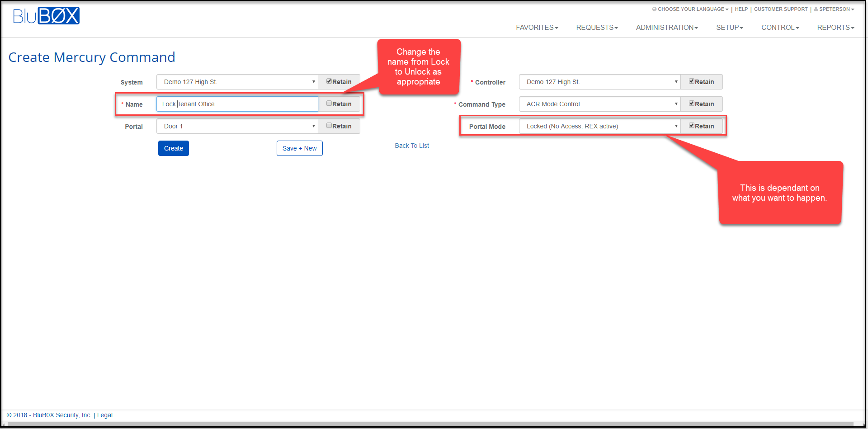This screenshot has width=868, height=429.
Task: Open the CONTROL menu
Action: pyautogui.click(x=780, y=28)
